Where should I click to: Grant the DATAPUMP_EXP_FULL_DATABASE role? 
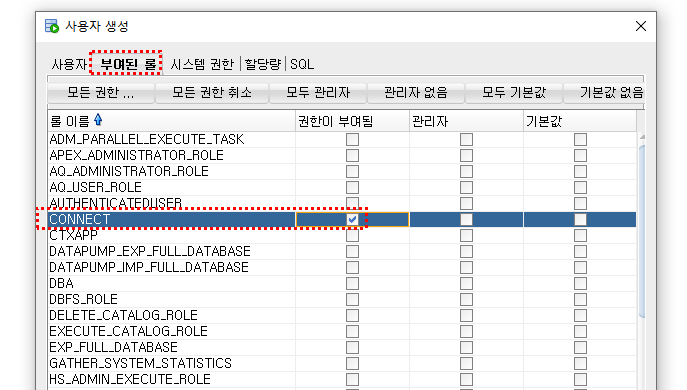pyautogui.click(x=352, y=252)
